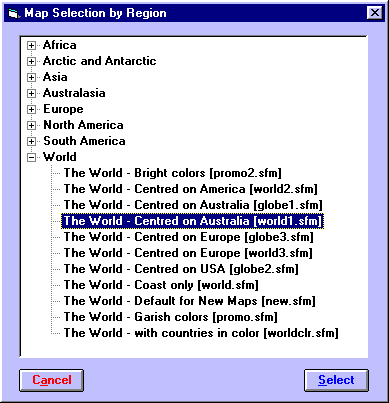Expand the North America node
This screenshot has height=403, width=389.
(x=31, y=125)
